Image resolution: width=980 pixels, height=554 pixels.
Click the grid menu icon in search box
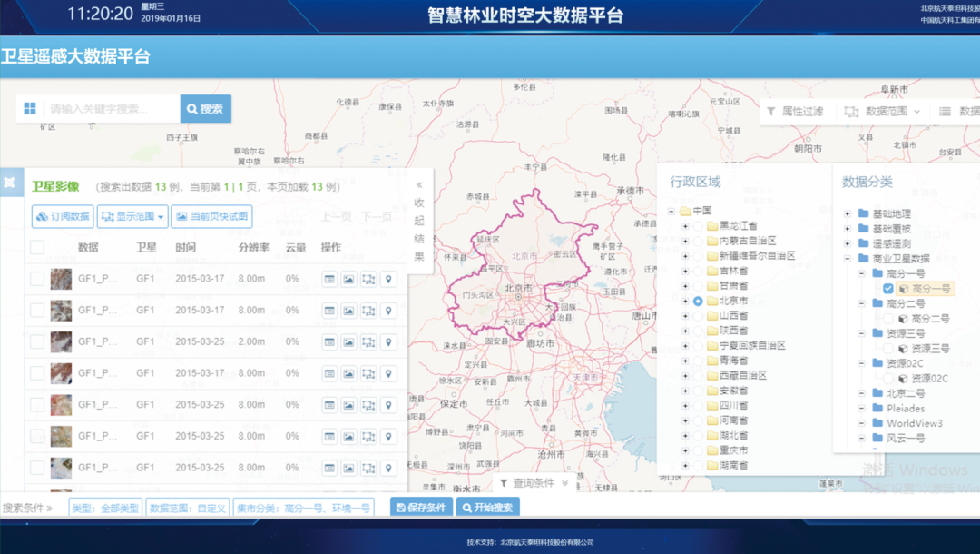coord(29,109)
